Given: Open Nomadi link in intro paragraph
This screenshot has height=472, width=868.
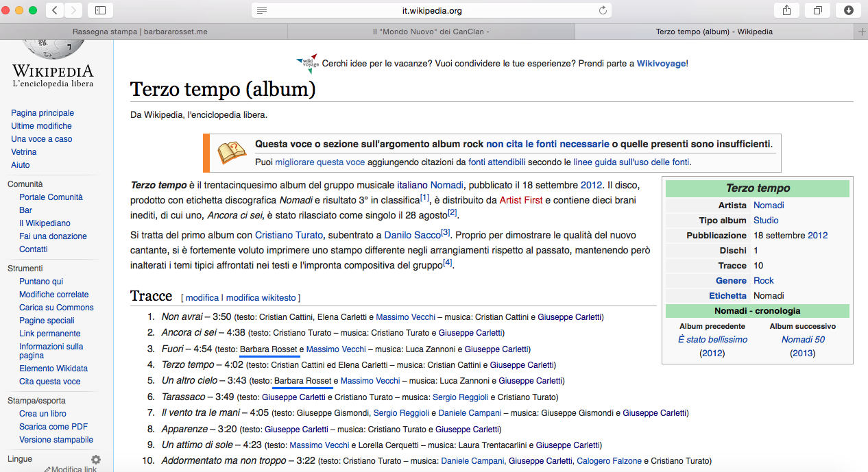Looking at the screenshot, I should pyautogui.click(x=446, y=185).
